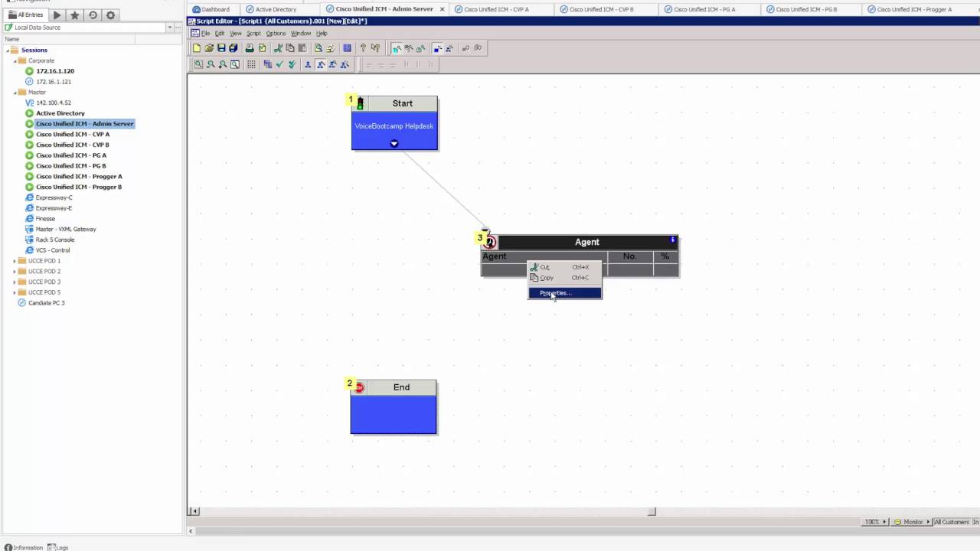Toggle the dotted grid display icon

click(251, 64)
